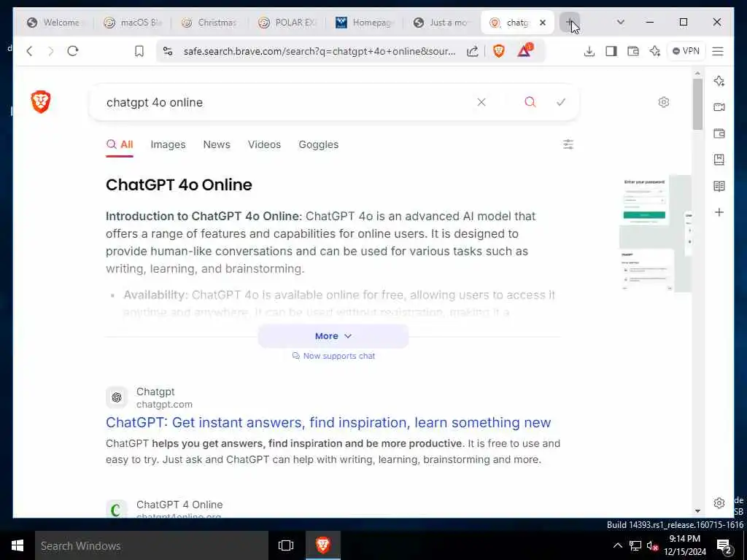Select the Images search category

(x=168, y=144)
